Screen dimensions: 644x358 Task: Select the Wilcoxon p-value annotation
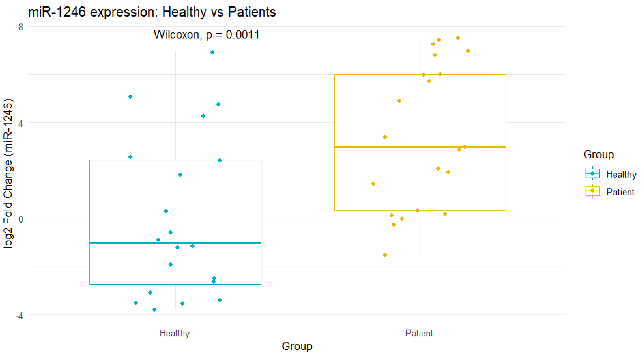click(x=206, y=35)
